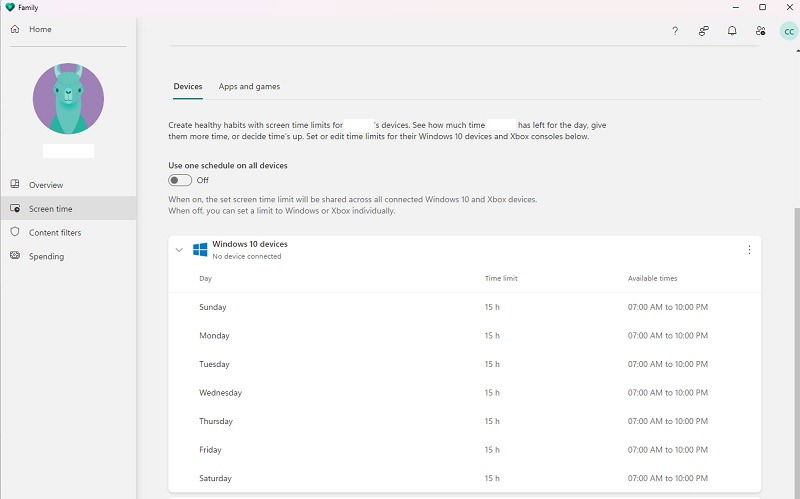Go to Home in the sidebar
The width and height of the screenshot is (800, 499).
68,29
